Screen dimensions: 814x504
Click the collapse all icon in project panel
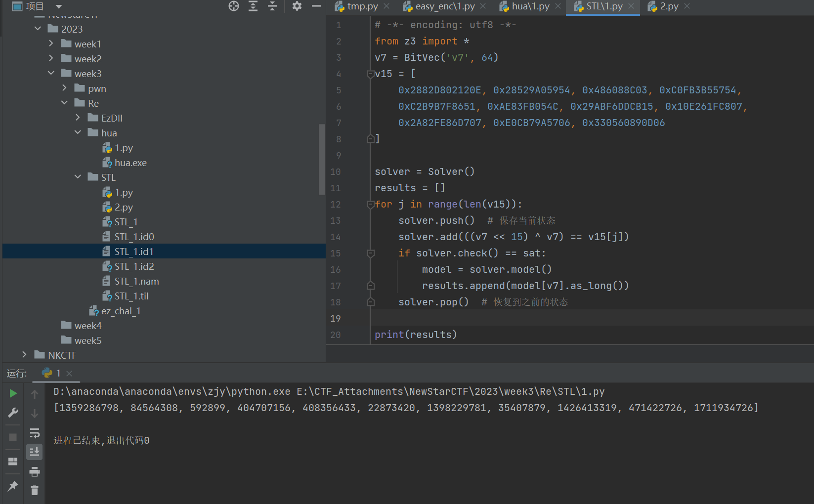(272, 6)
